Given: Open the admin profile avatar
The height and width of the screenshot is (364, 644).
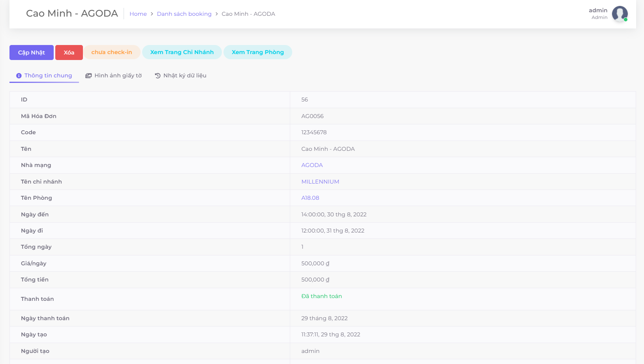Looking at the screenshot, I should (619, 13).
